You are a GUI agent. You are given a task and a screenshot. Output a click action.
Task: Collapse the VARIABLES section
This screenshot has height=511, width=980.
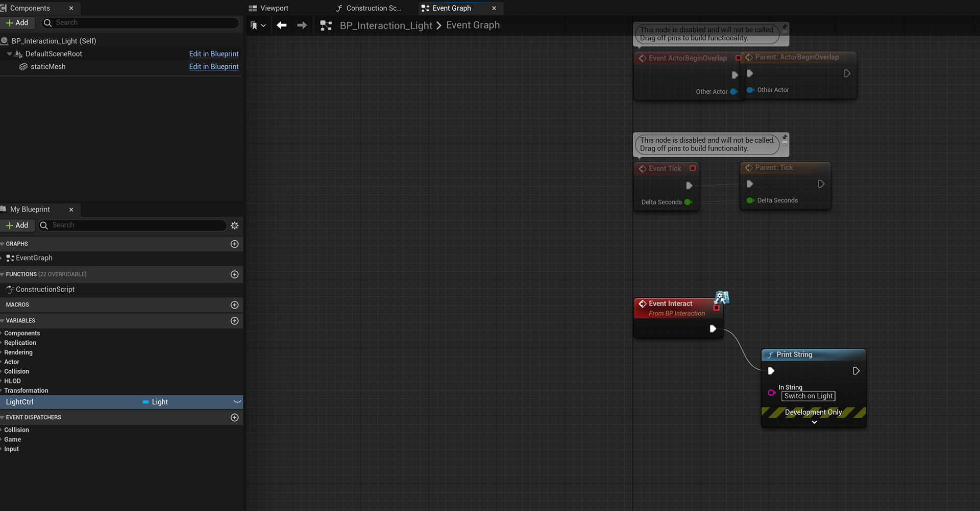[3, 321]
